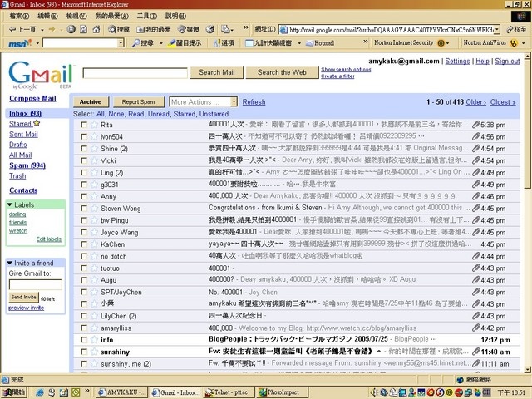Open the IE Favorites toolbar button
This screenshot has height=399, width=532.
pyautogui.click(x=153, y=30)
